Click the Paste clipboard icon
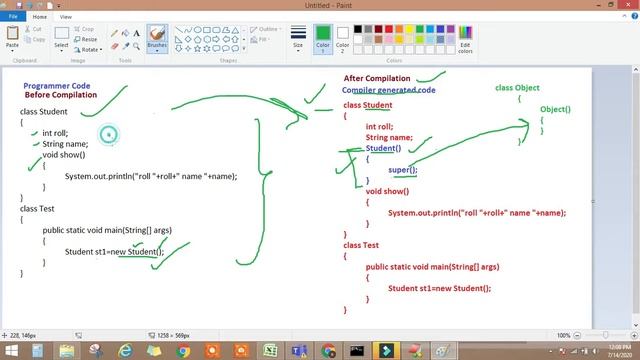 12,33
